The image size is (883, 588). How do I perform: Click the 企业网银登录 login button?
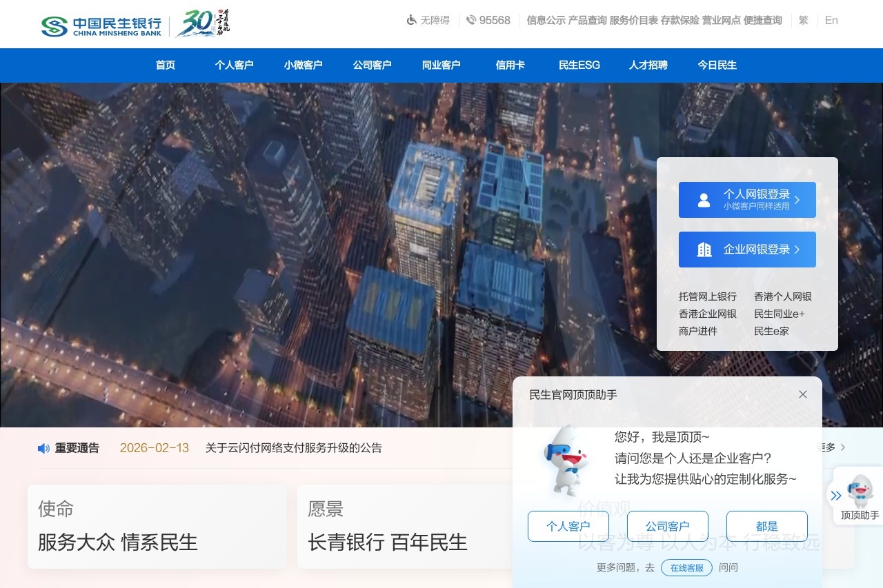click(747, 250)
